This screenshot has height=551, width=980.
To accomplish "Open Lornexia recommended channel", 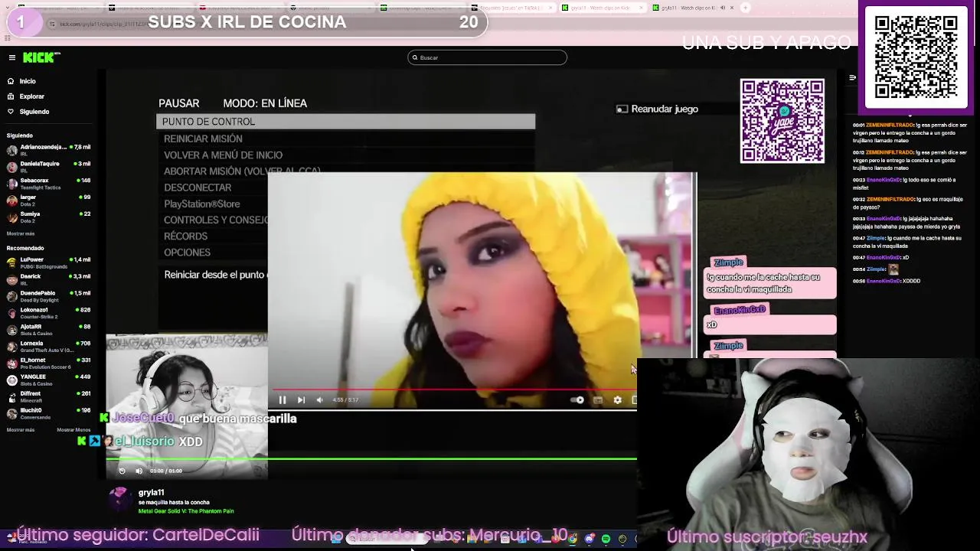I will pos(49,346).
